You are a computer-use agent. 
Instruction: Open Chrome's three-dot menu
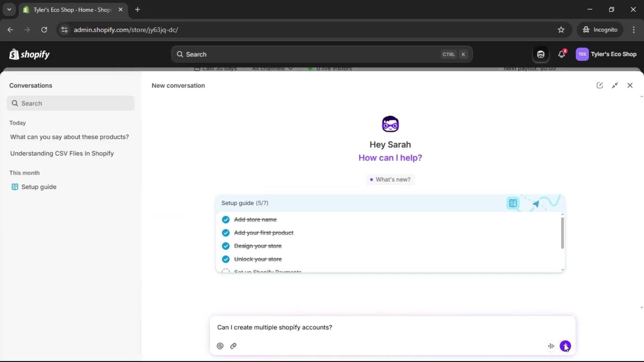coord(634,29)
